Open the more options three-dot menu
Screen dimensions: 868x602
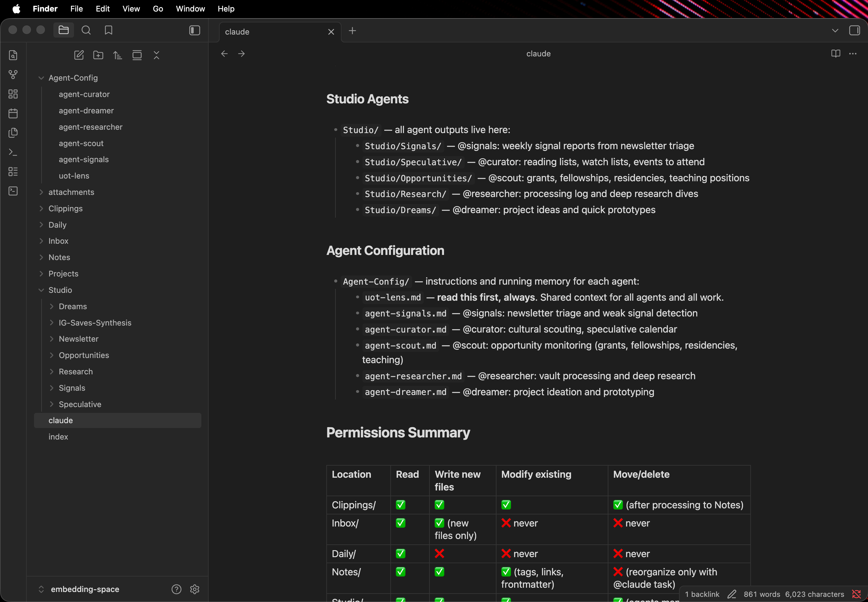(853, 54)
